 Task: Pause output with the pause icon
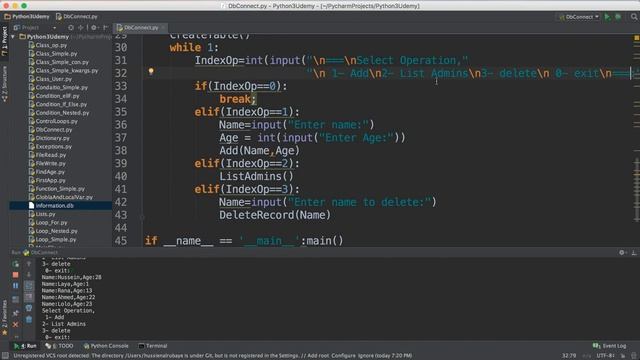tap(16, 286)
